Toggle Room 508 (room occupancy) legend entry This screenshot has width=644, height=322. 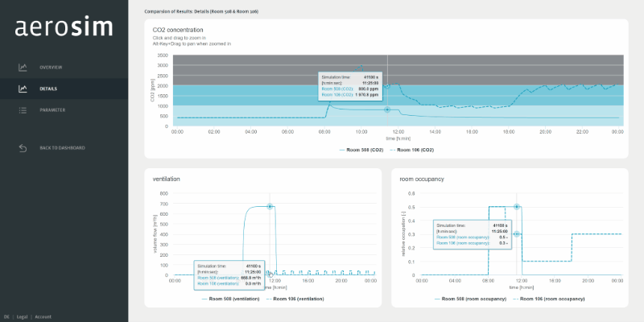tap(473, 299)
